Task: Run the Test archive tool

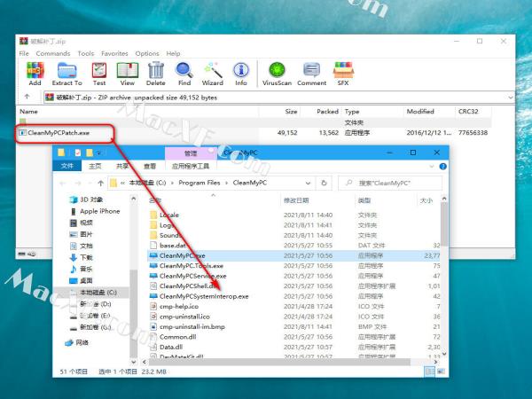Action: 99,74
